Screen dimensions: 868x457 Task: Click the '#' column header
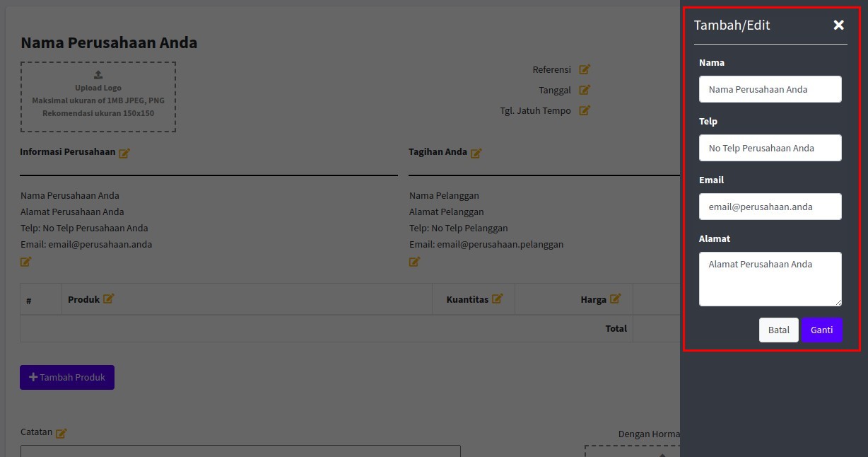[29, 301]
